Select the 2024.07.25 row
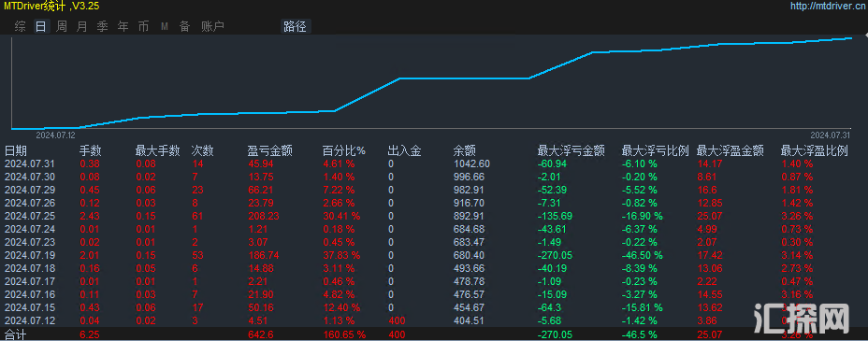 coord(434,216)
